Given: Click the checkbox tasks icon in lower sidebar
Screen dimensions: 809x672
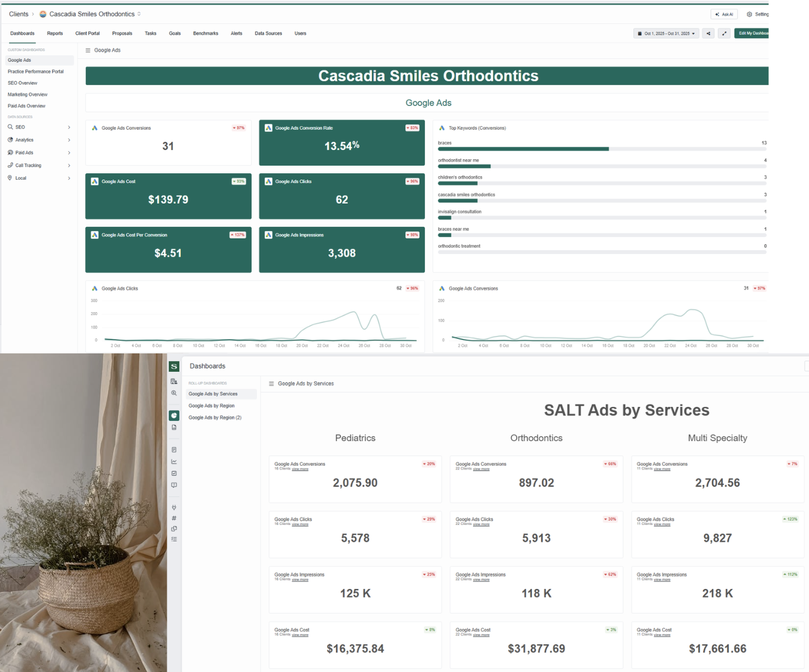Looking at the screenshot, I should click(x=174, y=473).
